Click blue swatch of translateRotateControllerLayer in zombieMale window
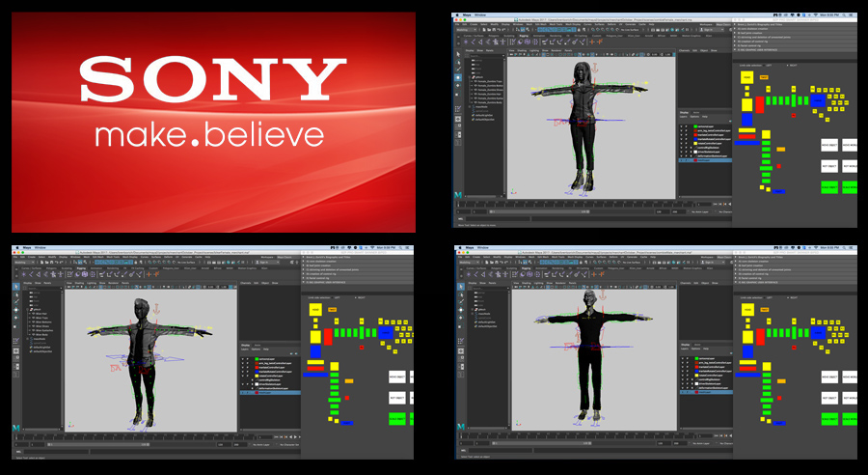The height and width of the screenshot is (475, 868). point(696,371)
